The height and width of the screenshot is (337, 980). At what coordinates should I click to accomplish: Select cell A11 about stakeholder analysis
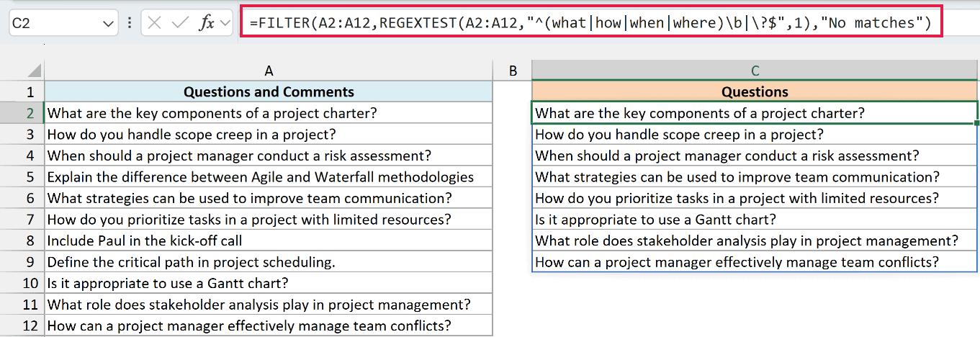[269, 305]
